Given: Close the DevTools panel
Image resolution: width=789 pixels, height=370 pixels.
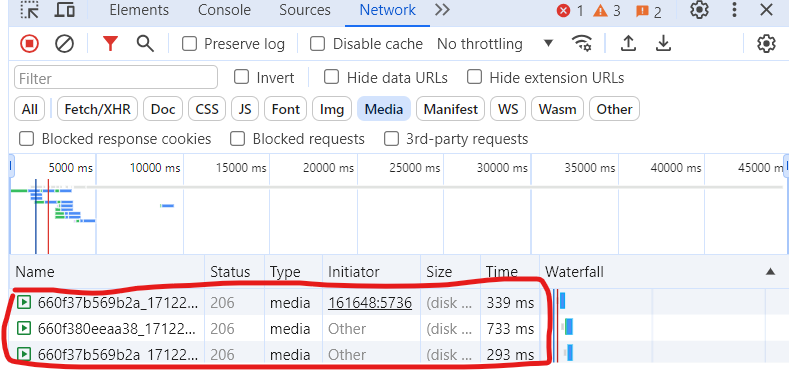Looking at the screenshot, I should (766, 10).
